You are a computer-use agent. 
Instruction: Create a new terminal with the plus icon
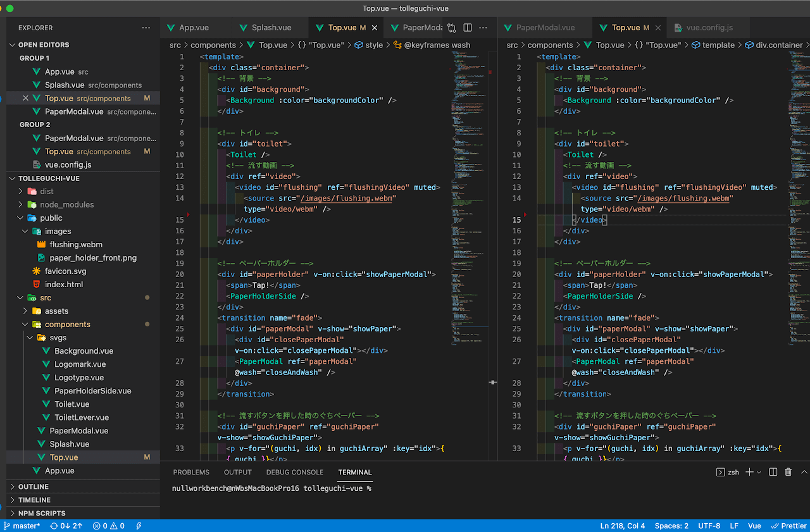pyautogui.click(x=749, y=472)
